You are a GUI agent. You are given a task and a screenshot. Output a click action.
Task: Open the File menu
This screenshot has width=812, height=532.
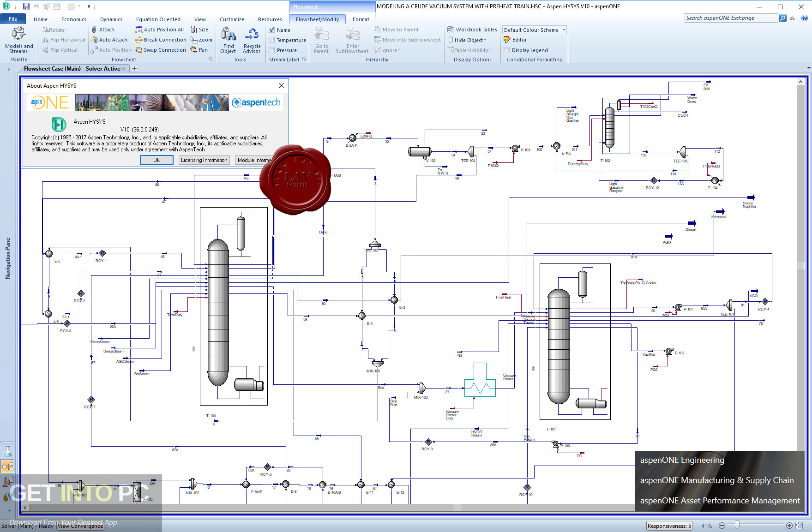coord(13,19)
